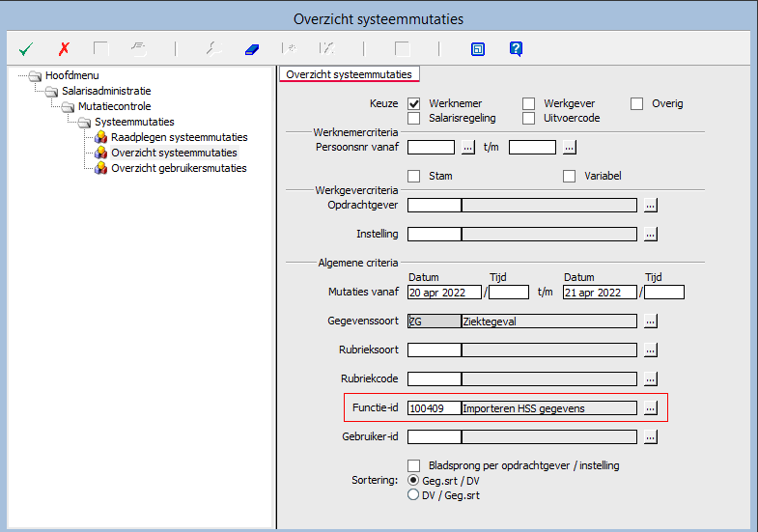Click the blue eraser clear icon
This screenshot has height=532, width=758.
[252, 48]
